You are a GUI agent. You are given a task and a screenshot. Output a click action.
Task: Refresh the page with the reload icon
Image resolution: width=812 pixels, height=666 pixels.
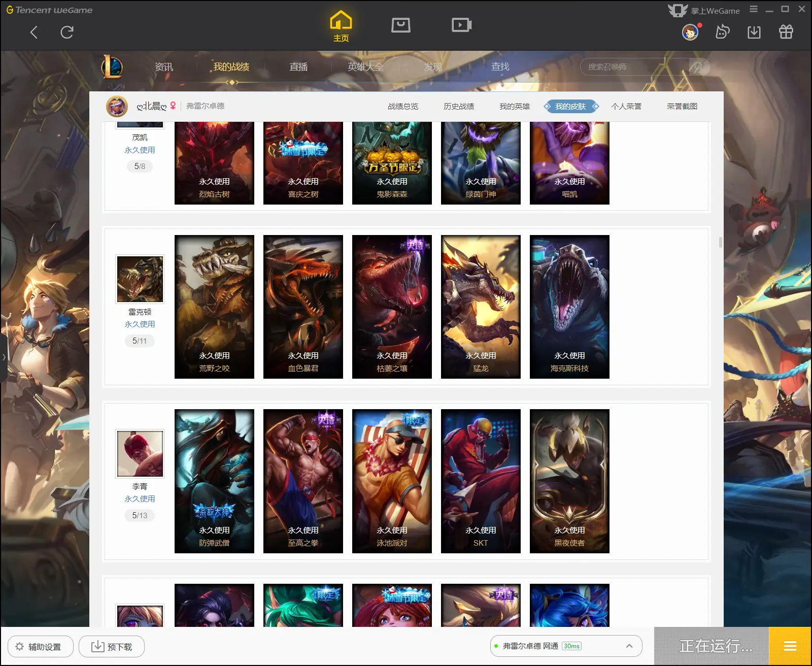pos(67,32)
